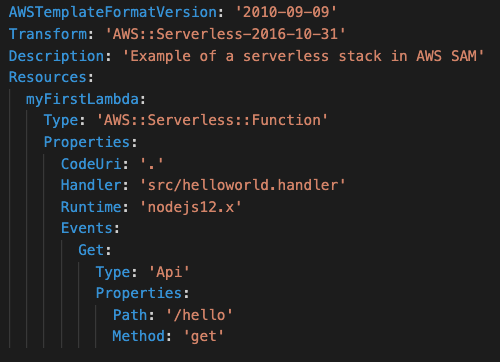Place cursor in 'AWS::Serverless-2016-10-31' value
The image size is (500, 362).
(x=225, y=34)
